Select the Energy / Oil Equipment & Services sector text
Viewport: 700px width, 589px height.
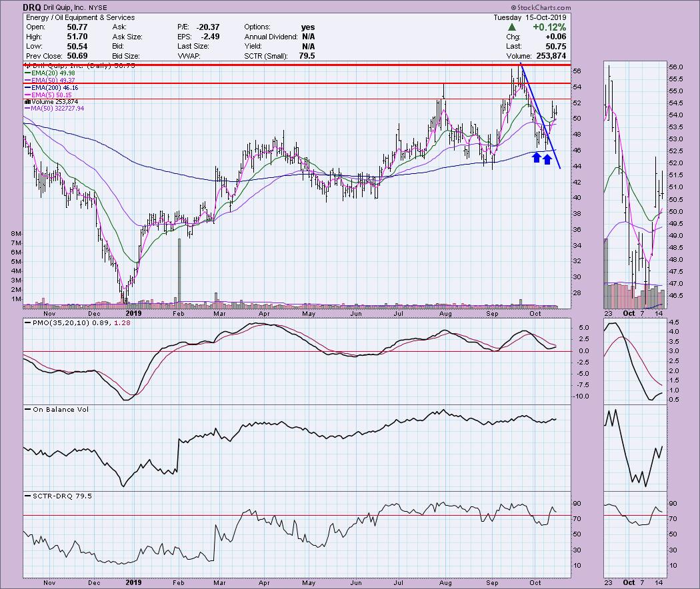pyautogui.click(x=81, y=17)
